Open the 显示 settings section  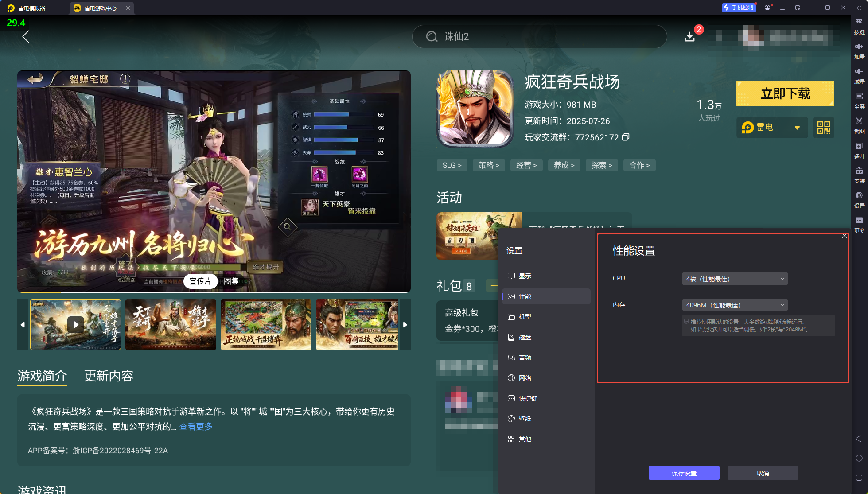pos(546,276)
